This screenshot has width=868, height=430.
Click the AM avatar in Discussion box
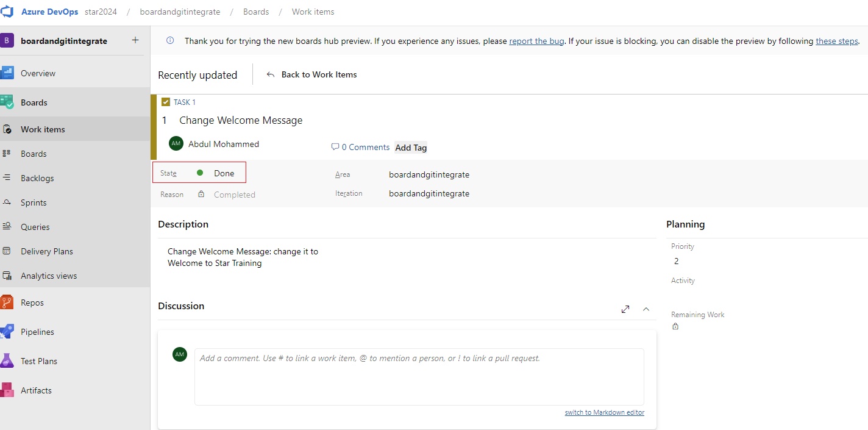coord(180,354)
